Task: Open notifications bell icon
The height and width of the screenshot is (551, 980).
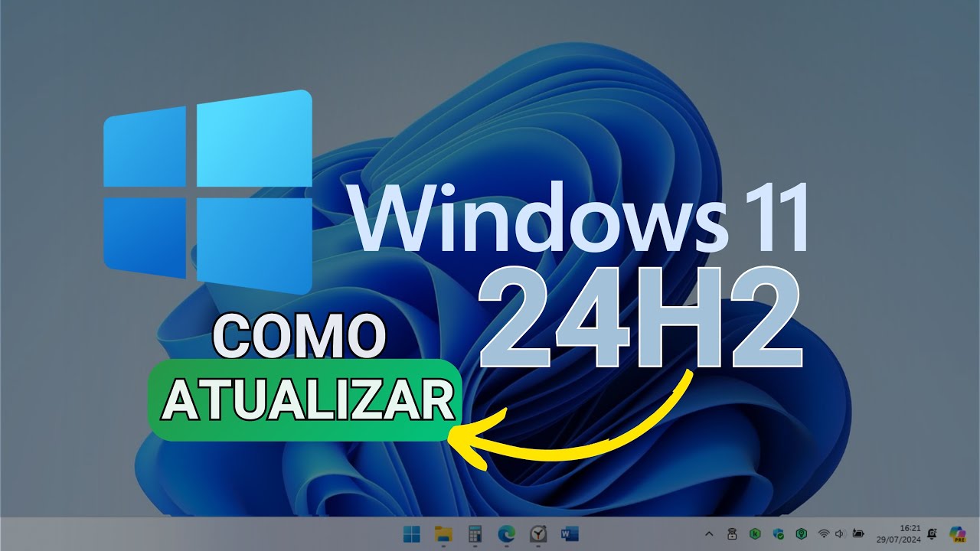Action: click(x=932, y=533)
